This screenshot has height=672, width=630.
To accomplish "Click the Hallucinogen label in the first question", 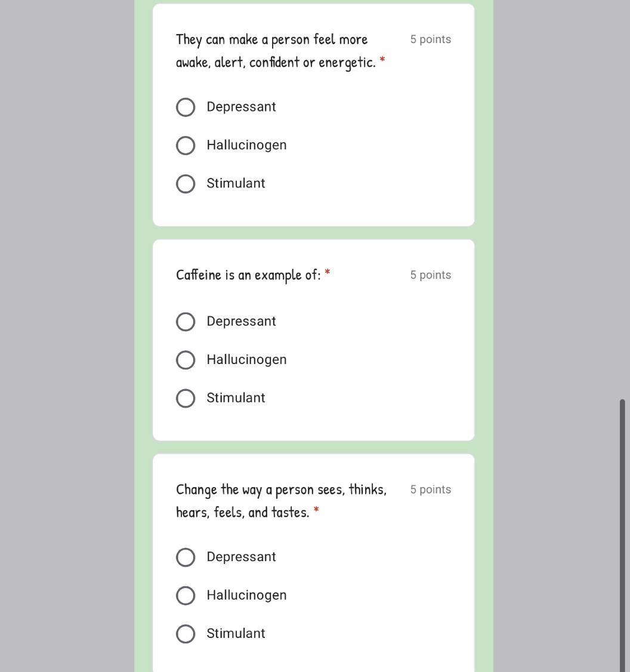I will pyautogui.click(x=246, y=145).
